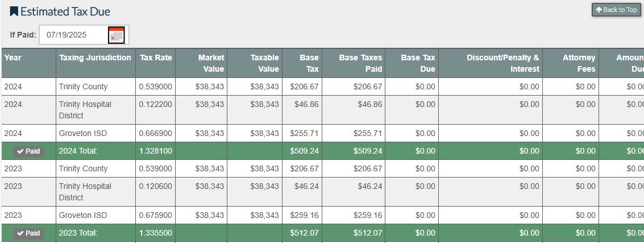
Task: Click the Base Tax Due column header
Action: pyautogui.click(x=418, y=63)
